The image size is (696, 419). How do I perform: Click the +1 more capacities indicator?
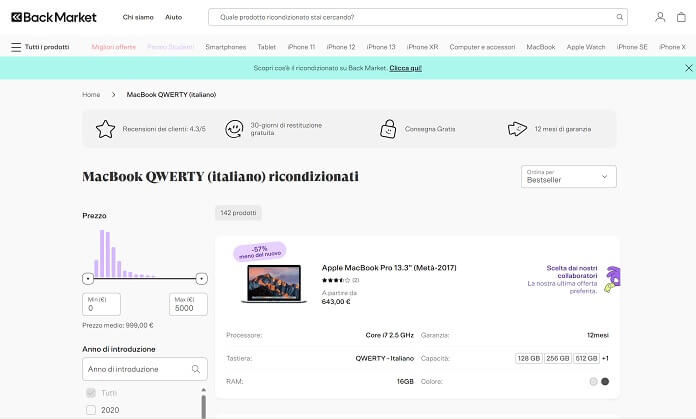pos(605,358)
